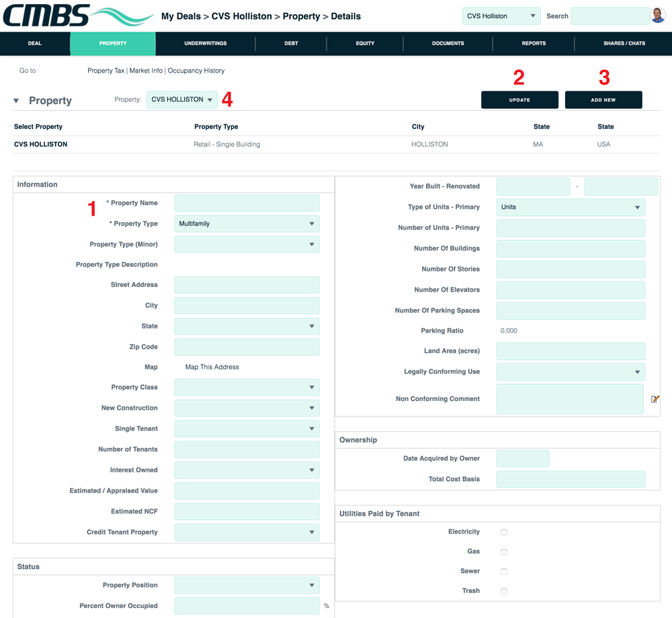Select the Property tab

pos(113,43)
